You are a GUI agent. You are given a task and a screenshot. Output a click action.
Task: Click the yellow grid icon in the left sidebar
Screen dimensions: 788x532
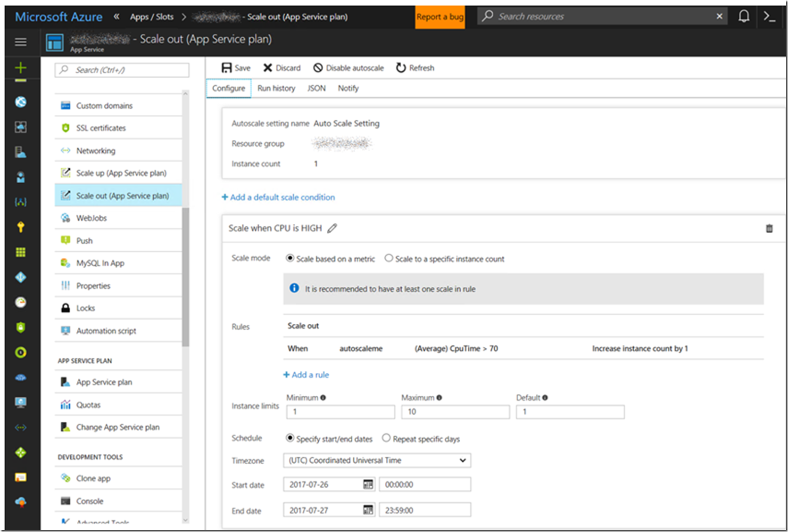[20, 252]
